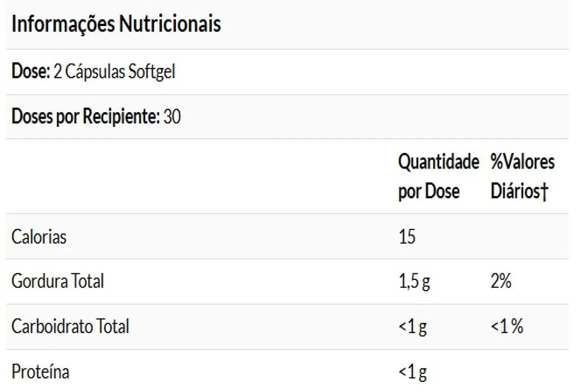Select the Calorias row label
This screenshot has height=392, width=588.
pyautogui.click(x=39, y=237)
